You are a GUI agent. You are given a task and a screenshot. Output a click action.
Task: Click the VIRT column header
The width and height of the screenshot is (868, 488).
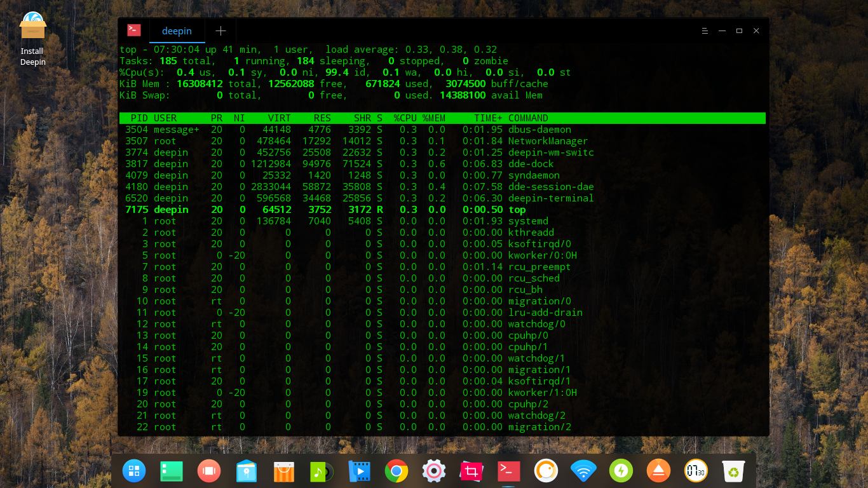coord(280,118)
